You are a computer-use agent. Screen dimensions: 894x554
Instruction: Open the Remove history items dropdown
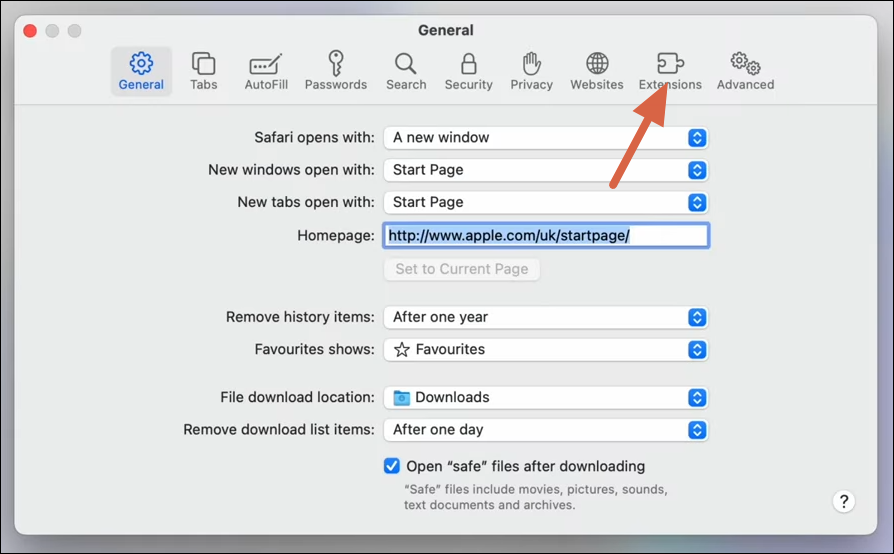[546, 317]
